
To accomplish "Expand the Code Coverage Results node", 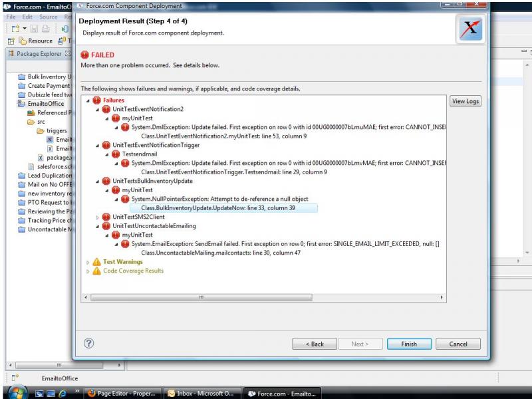I will [x=88, y=271].
